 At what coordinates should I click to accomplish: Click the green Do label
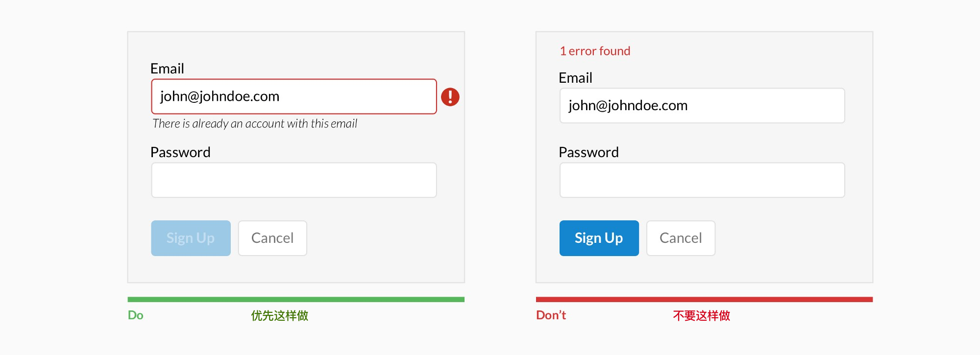135,315
